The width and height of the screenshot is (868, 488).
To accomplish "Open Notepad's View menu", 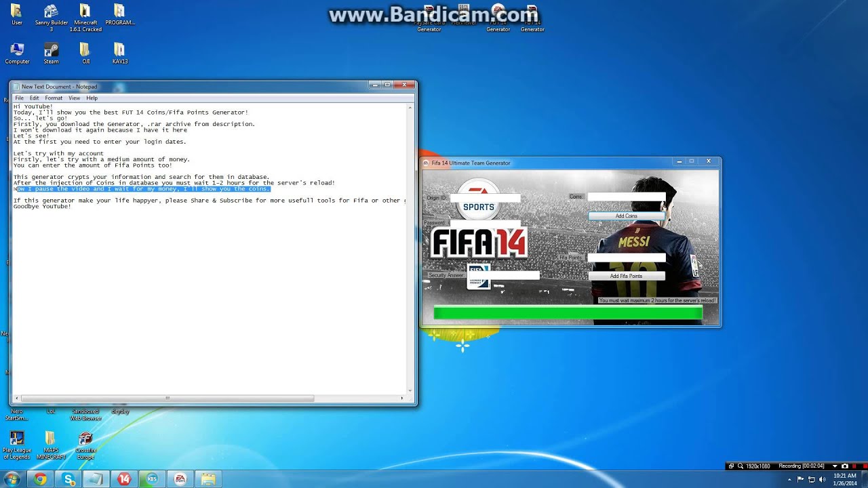I will pos(74,98).
